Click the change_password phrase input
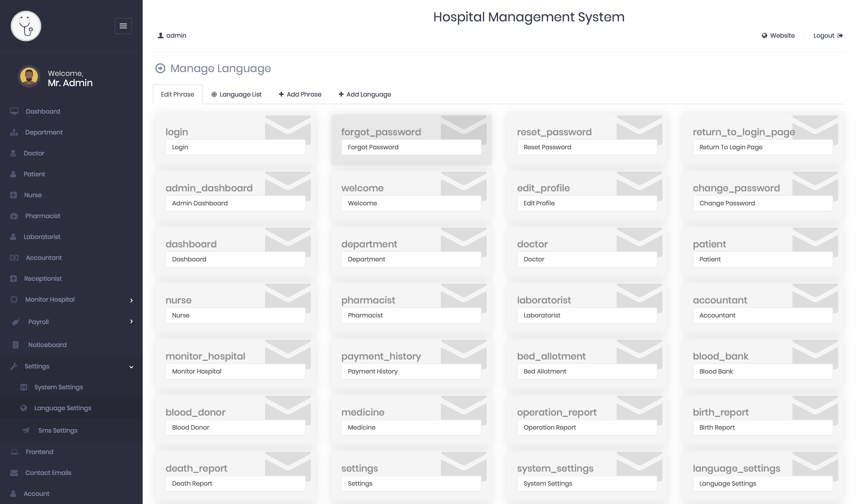Screen dimensions: 856x504 pos(763,203)
